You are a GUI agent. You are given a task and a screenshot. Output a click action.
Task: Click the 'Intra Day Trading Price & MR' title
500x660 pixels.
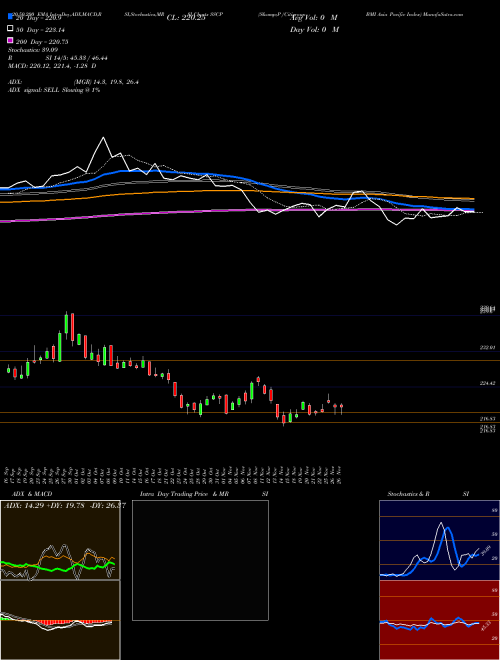(x=184, y=494)
